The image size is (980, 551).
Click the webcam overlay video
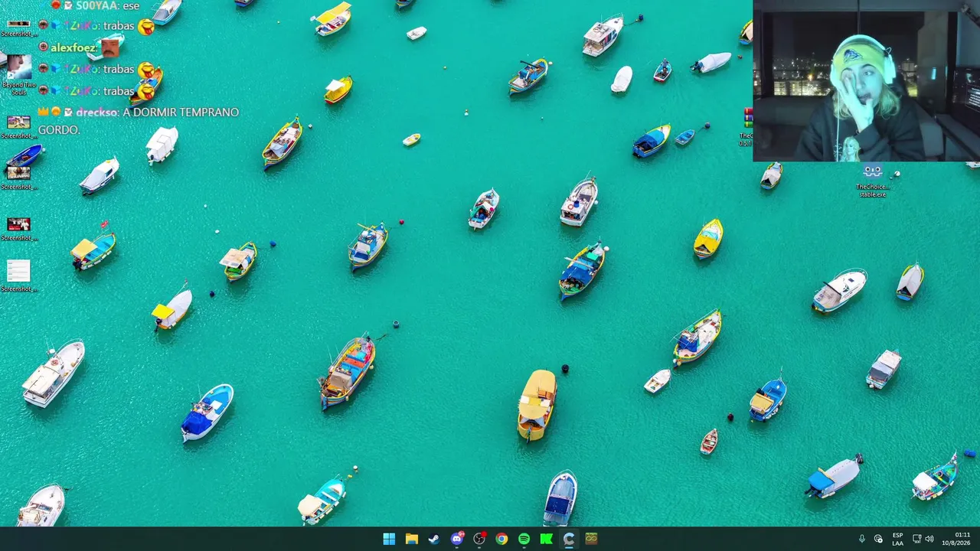[x=866, y=80]
